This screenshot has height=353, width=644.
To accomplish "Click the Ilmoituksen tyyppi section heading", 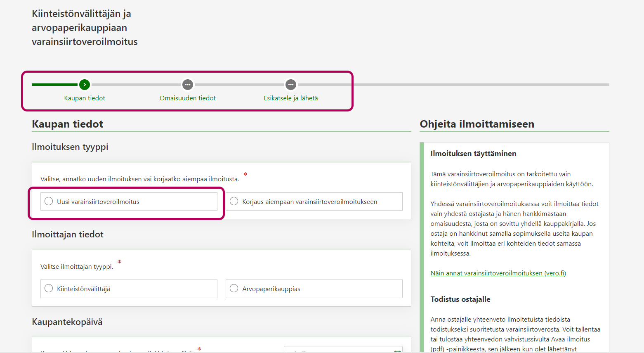I will [70, 147].
